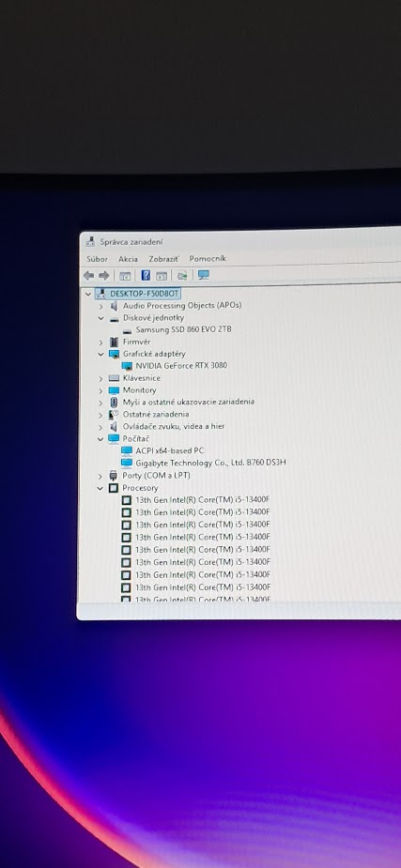The width and height of the screenshot is (401, 868).
Task: Click the drive icon of Diskové jednotky
Action: pyautogui.click(x=114, y=319)
